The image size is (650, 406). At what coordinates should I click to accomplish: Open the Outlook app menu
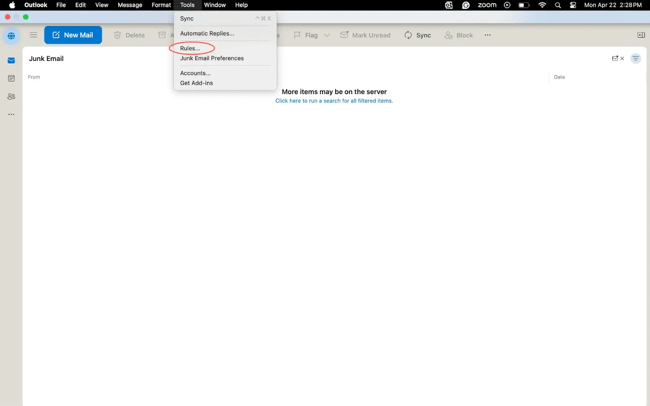click(36, 5)
